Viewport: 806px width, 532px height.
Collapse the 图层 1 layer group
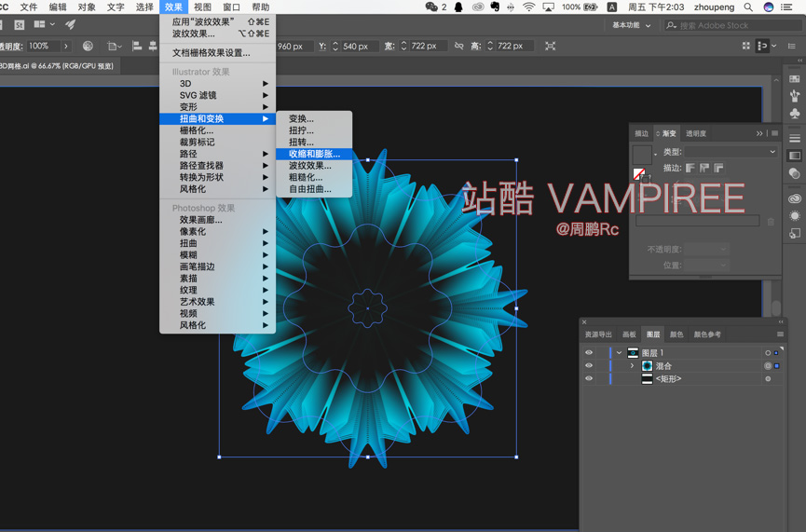coord(620,352)
